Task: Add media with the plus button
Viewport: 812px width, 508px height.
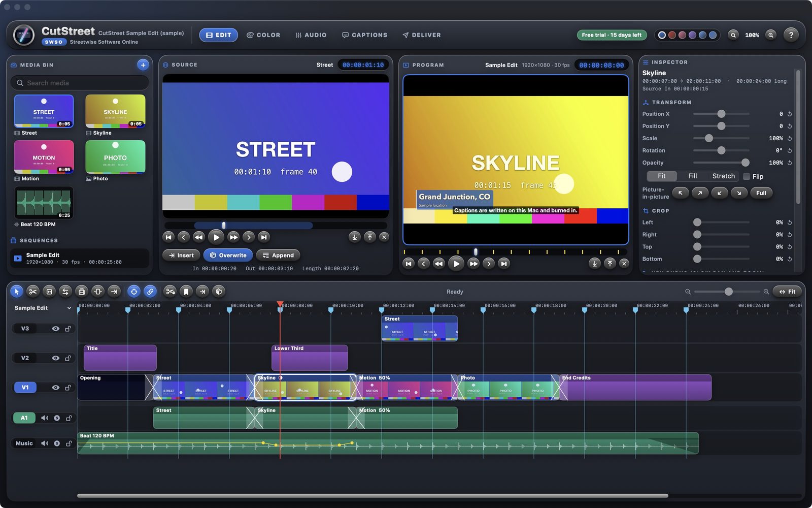Action: (143, 65)
